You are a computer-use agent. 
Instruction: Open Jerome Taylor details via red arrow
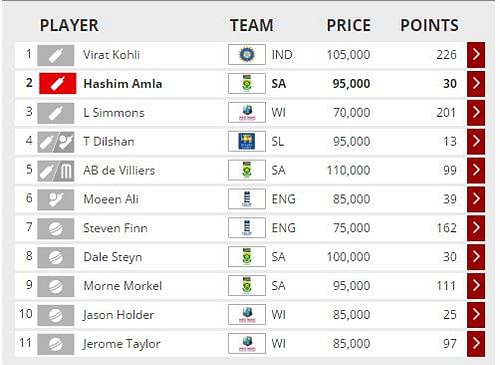coord(476,343)
